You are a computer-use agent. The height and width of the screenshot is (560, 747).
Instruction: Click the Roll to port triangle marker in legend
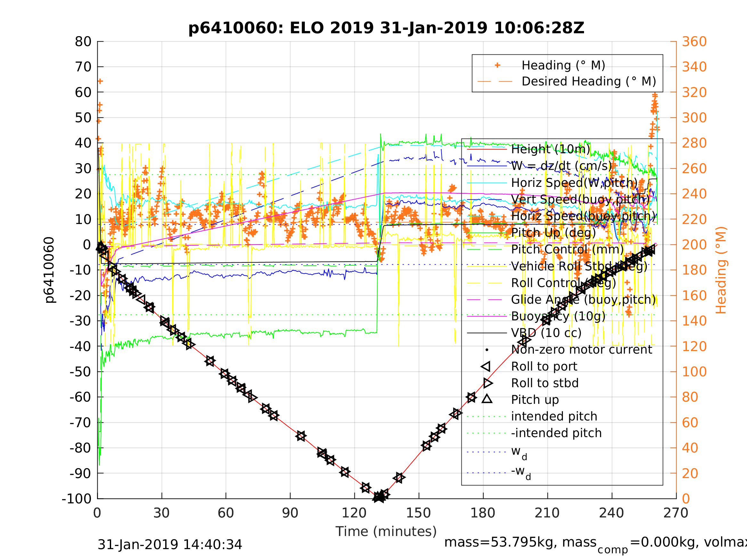pyautogui.click(x=486, y=367)
